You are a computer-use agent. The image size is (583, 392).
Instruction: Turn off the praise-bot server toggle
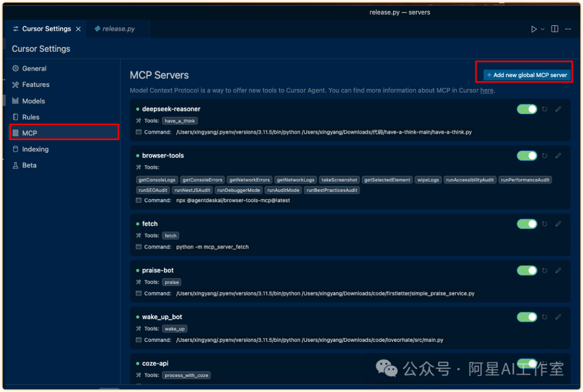(526, 271)
